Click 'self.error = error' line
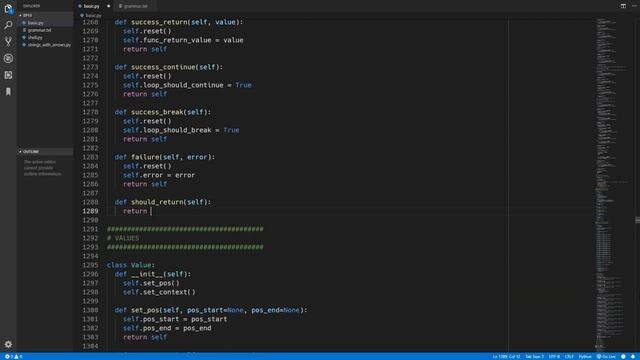This screenshot has width=640, height=360. click(158, 175)
